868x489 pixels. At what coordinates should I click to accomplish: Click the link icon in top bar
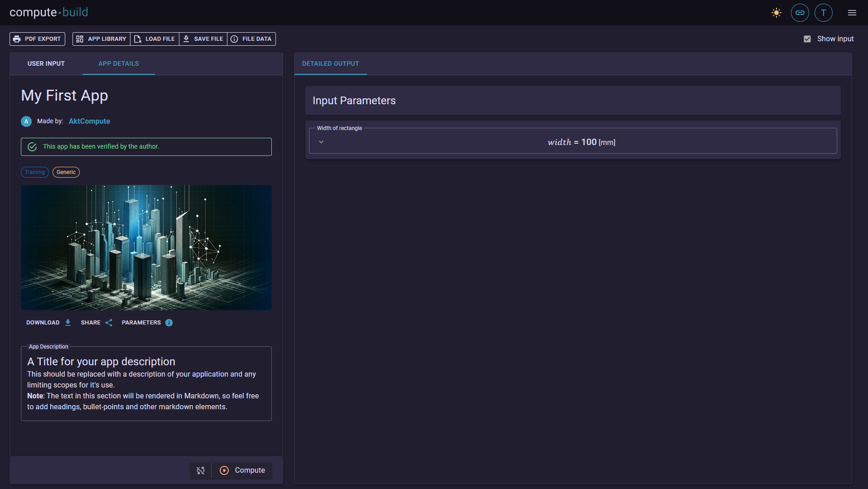tap(800, 13)
